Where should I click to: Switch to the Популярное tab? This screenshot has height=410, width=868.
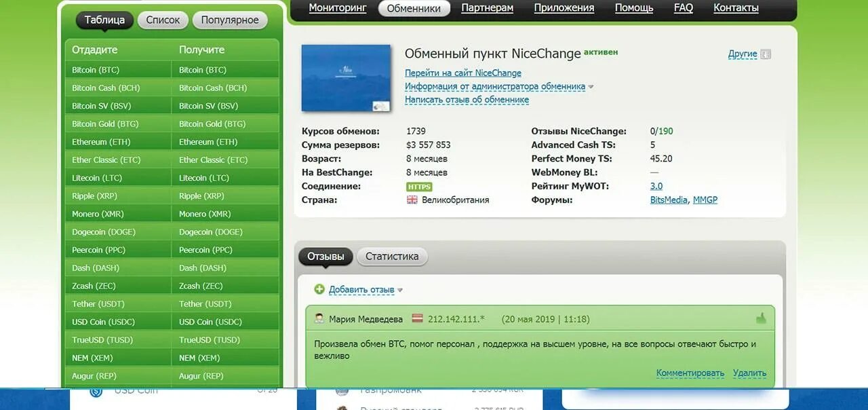229,20
